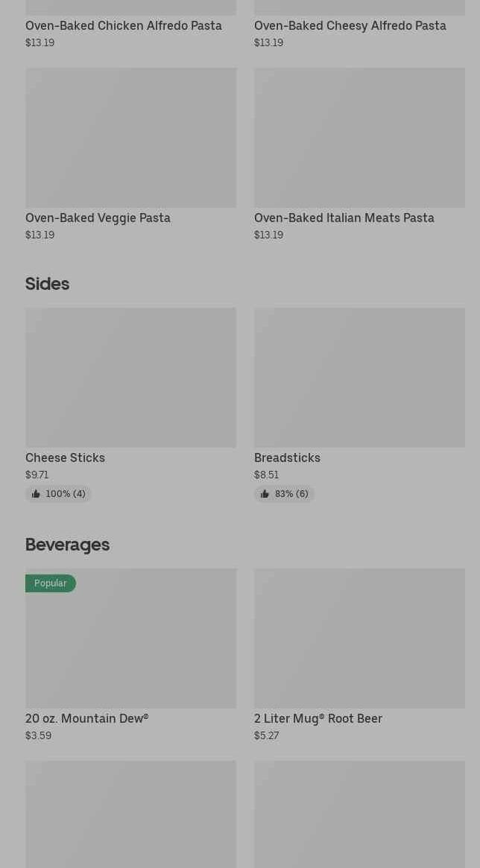Screen dimensions: 480x868
Task: Click the Beverages section heading
Action: click(67, 545)
